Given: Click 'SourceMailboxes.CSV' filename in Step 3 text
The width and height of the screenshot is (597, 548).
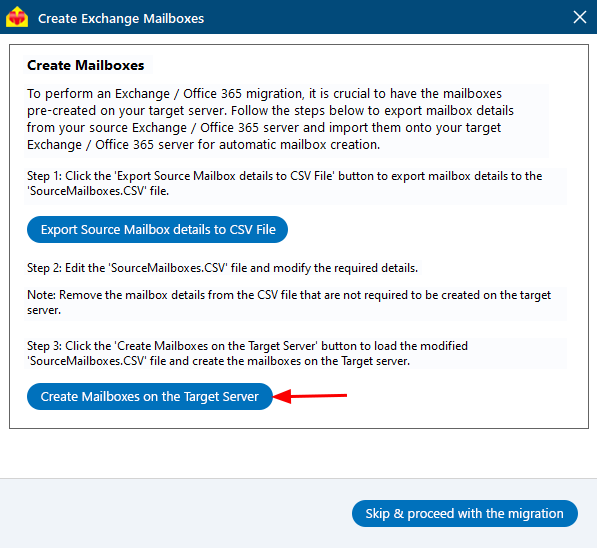Looking at the screenshot, I should [87, 361].
